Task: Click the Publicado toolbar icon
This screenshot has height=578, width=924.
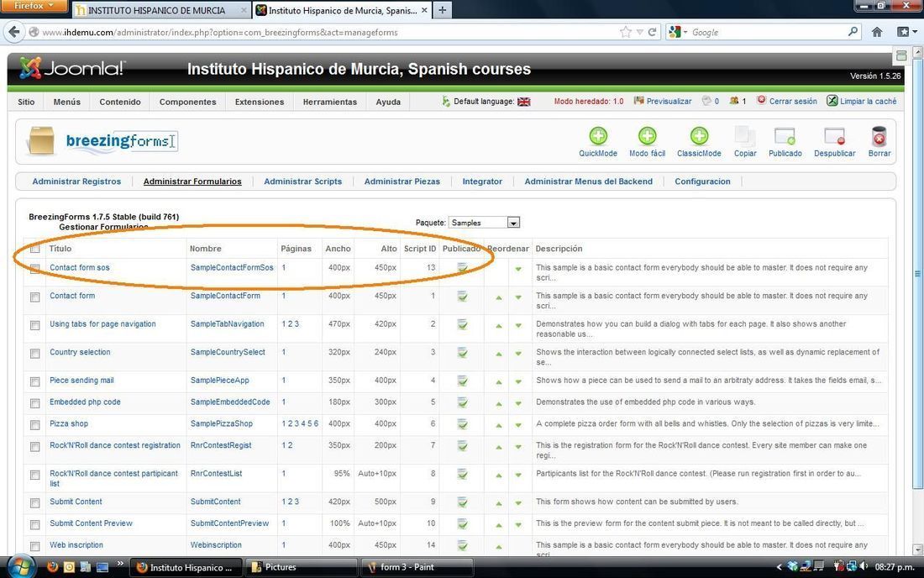Action: (785, 136)
